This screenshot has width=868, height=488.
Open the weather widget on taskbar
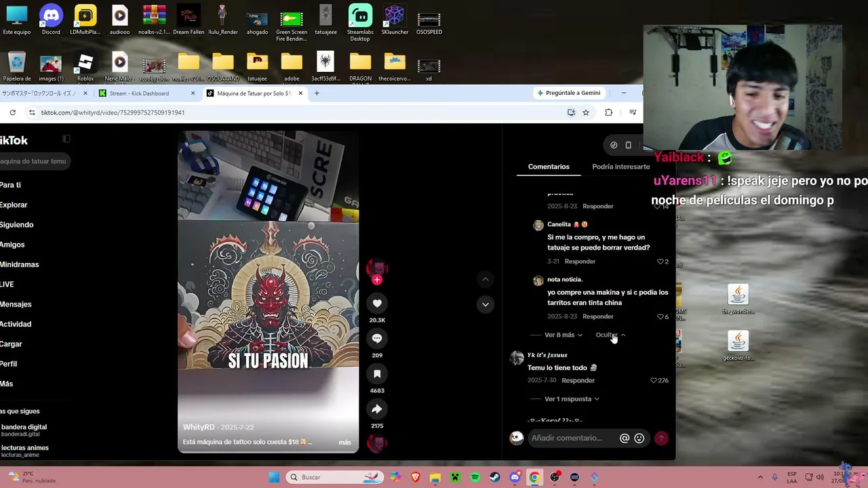click(x=32, y=477)
